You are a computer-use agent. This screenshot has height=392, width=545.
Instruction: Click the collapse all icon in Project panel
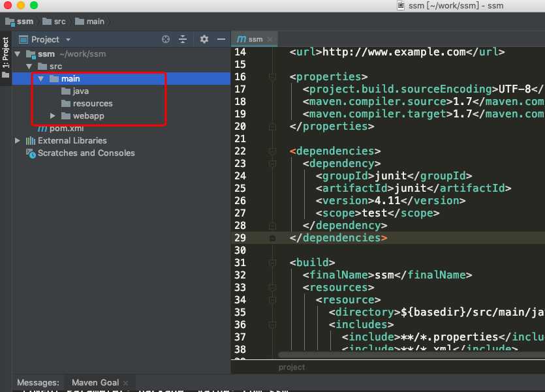coord(183,39)
